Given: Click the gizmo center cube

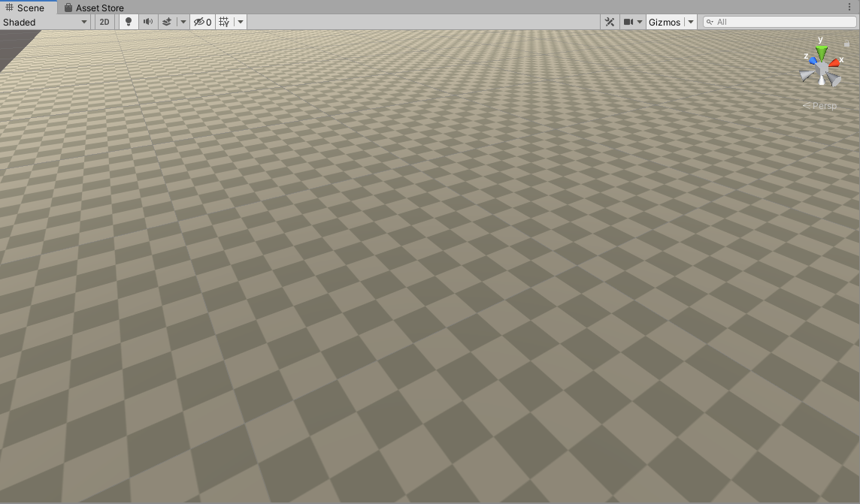Looking at the screenshot, I should (x=822, y=68).
